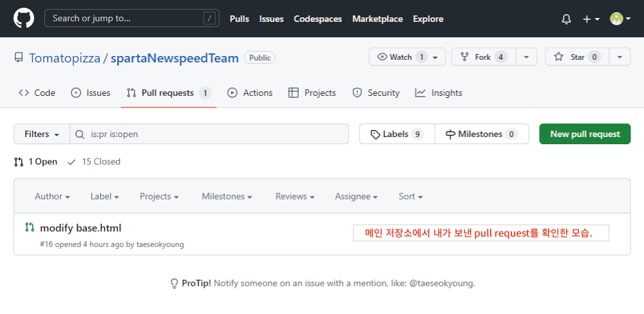Switch to the Code tab
The image size is (644, 314).
tap(37, 93)
